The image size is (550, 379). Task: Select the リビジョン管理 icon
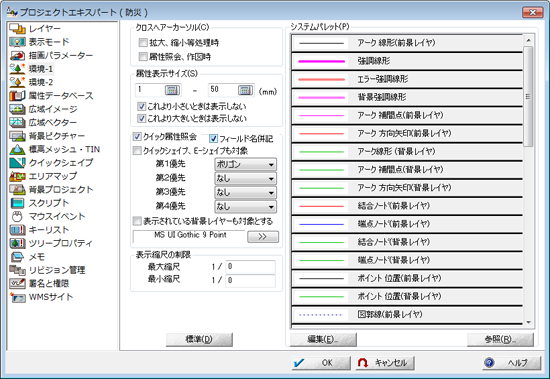[x=17, y=270]
